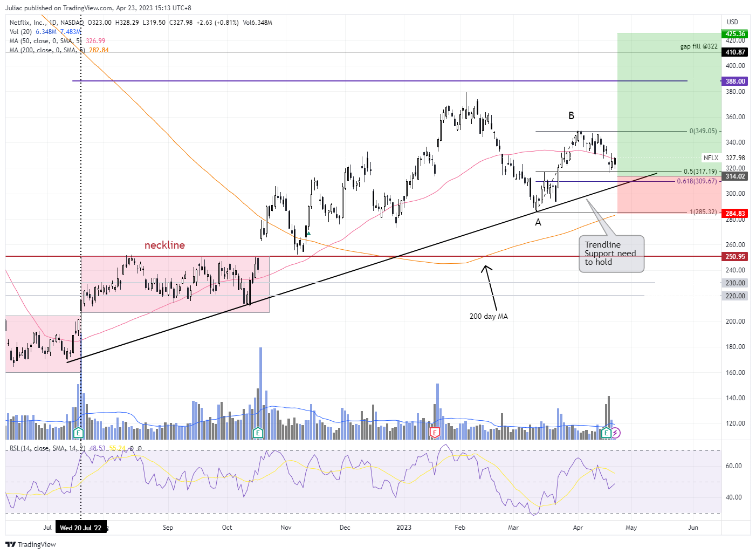Click the '2023' label on time axis
This screenshot has height=554, width=756.
404,528
